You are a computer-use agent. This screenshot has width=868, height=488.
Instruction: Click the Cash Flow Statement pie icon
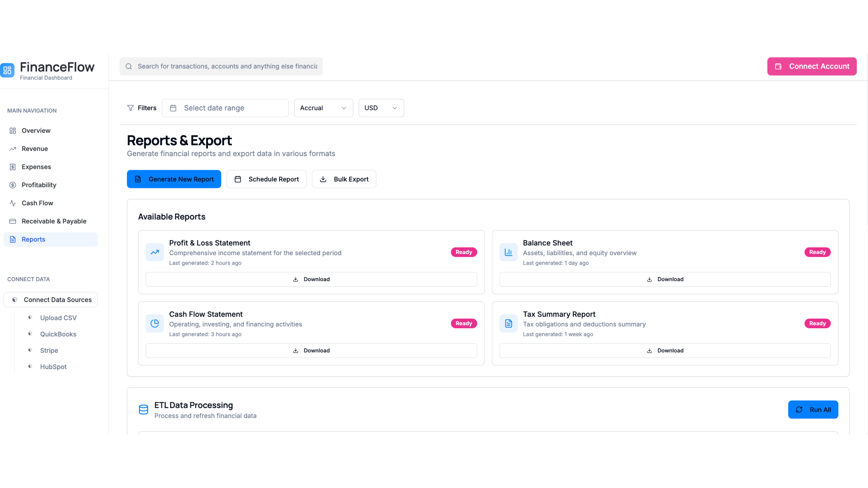click(x=154, y=324)
